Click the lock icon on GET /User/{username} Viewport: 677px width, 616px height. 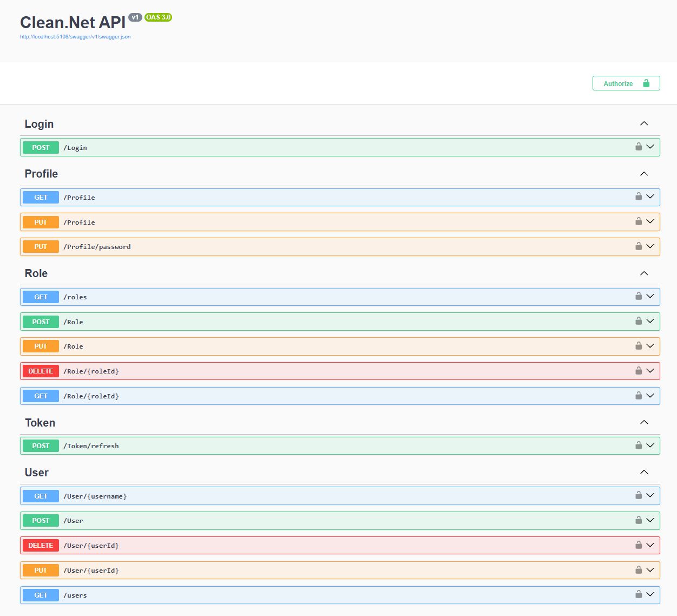[x=639, y=495]
